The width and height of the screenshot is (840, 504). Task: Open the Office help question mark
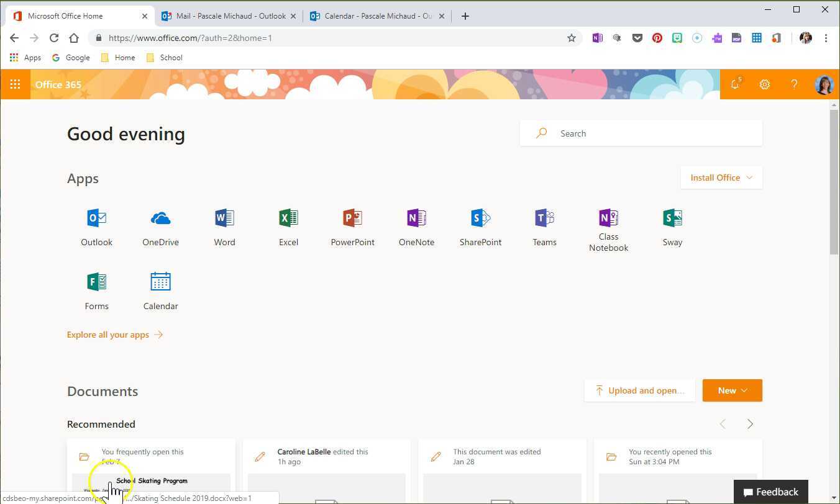pyautogui.click(x=794, y=84)
